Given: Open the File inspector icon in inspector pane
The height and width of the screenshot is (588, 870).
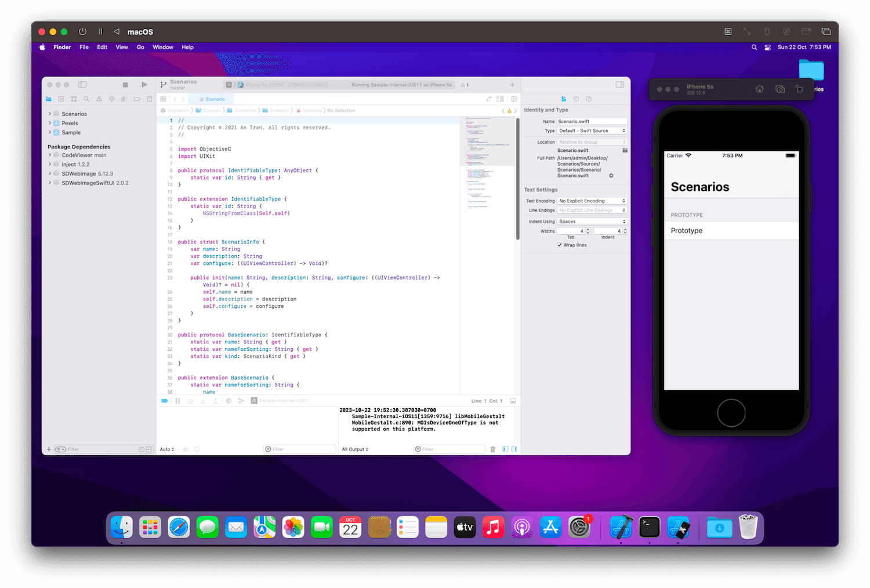Looking at the screenshot, I should (x=563, y=99).
